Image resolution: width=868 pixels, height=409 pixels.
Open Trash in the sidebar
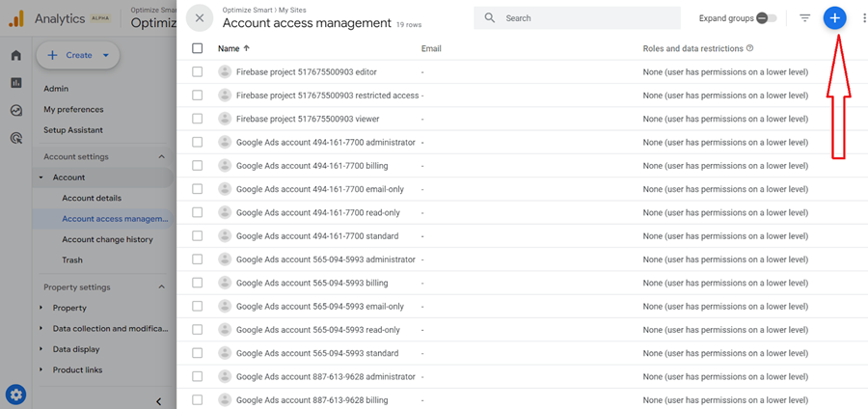click(72, 260)
